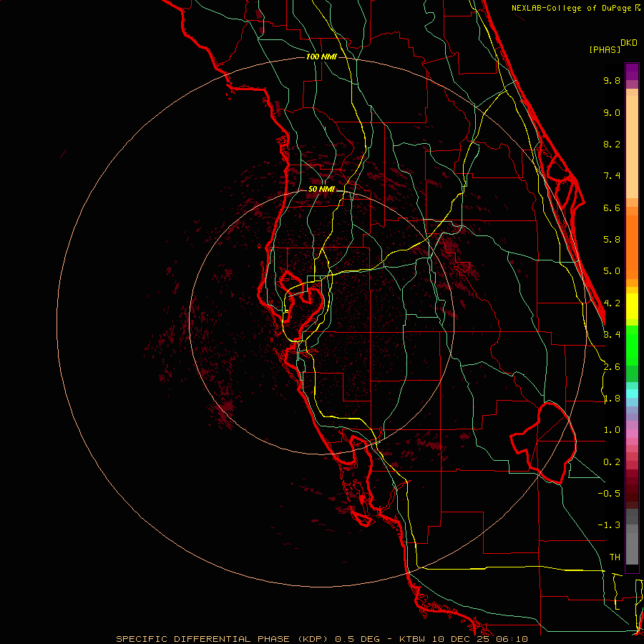Select the 1.0 scale value
This screenshot has width=644, height=644.
[x=612, y=430]
